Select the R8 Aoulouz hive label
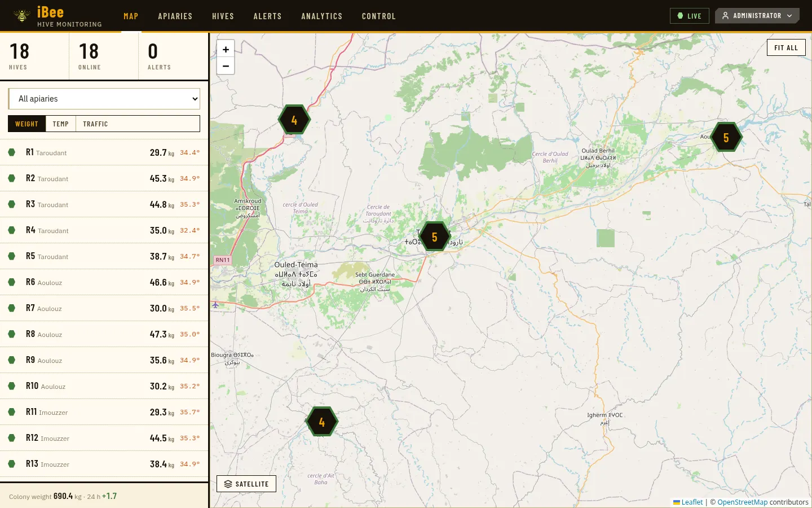812x508 pixels. 44,334
